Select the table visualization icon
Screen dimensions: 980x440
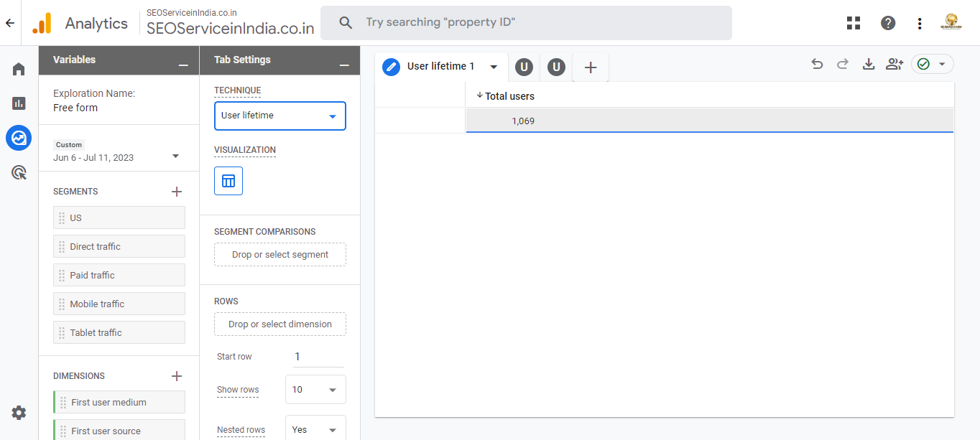coord(228,181)
